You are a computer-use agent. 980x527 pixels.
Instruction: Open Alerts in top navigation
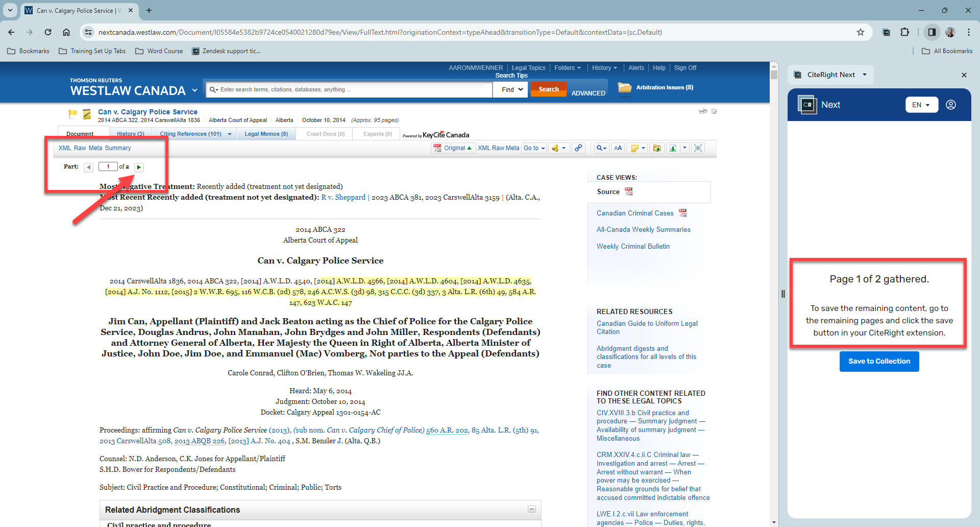point(636,68)
